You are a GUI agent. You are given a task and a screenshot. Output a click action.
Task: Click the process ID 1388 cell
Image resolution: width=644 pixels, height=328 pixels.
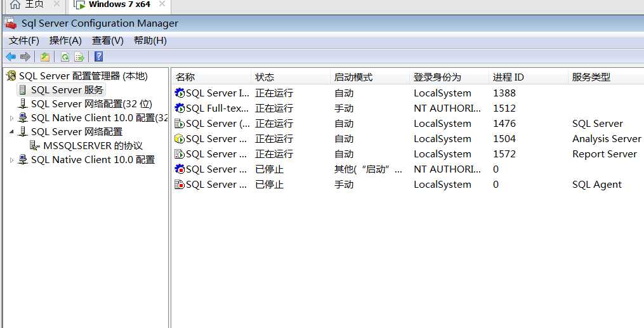point(504,93)
